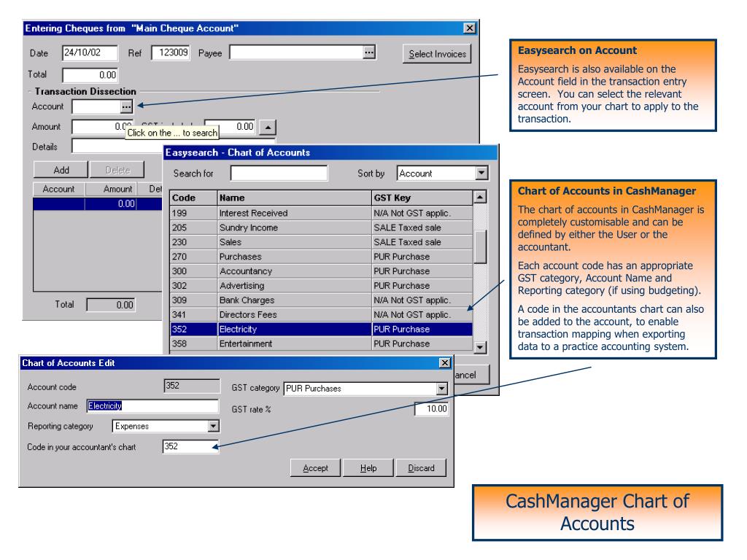The width and height of the screenshot is (747, 560).
Task: Click the Payee ellipsis search button
Action: 369,52
